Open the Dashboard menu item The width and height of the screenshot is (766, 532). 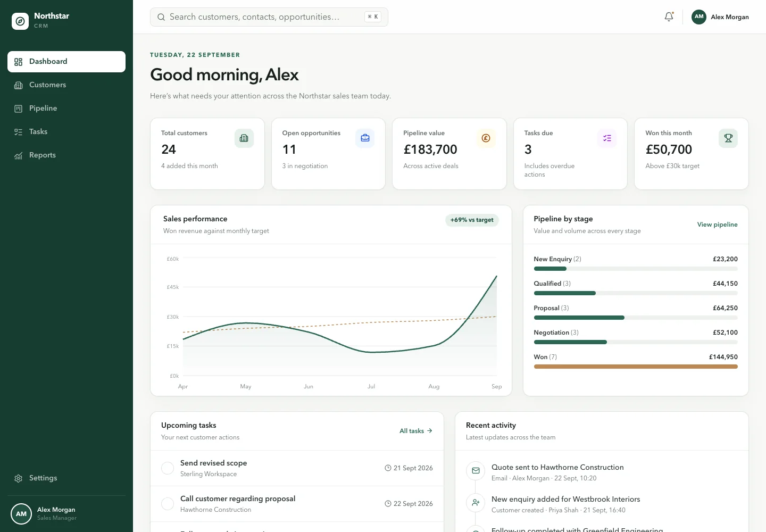pos(66,62)
